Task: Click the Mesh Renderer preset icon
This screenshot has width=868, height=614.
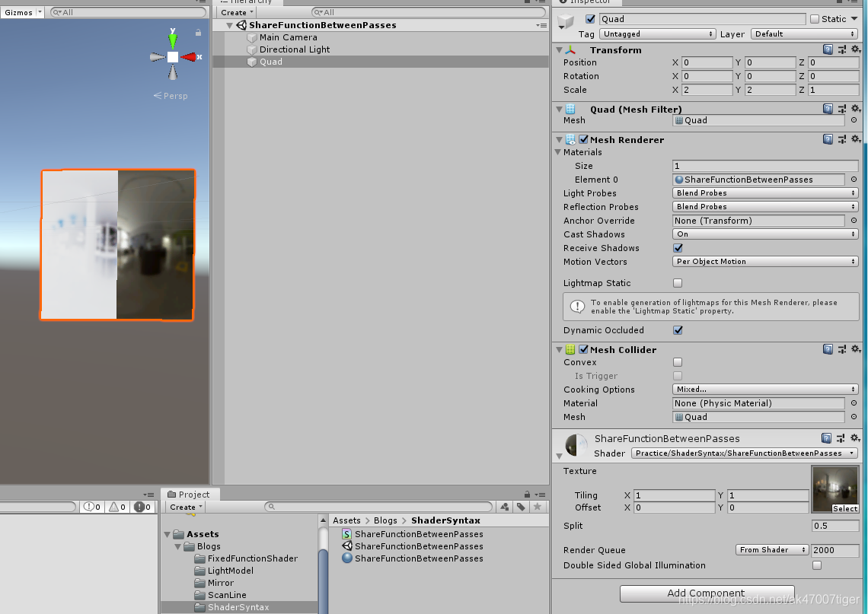Action: click(x=842, y=139)
